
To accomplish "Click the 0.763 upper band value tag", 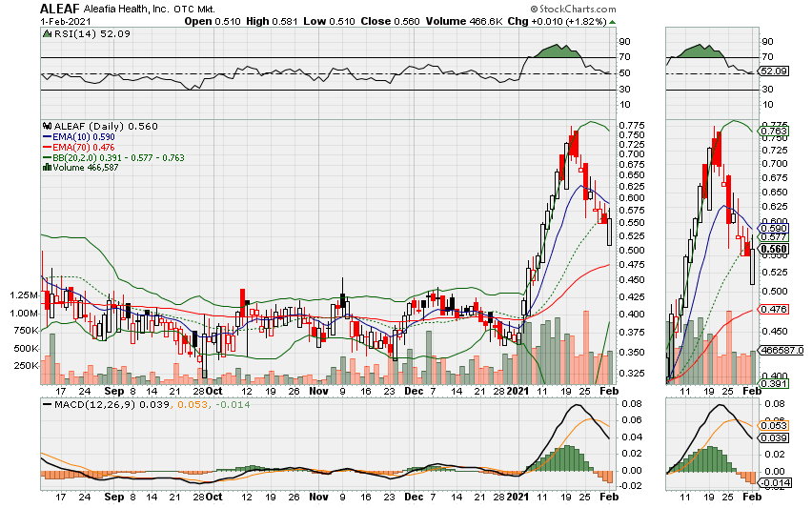I will tap(773, 131).
